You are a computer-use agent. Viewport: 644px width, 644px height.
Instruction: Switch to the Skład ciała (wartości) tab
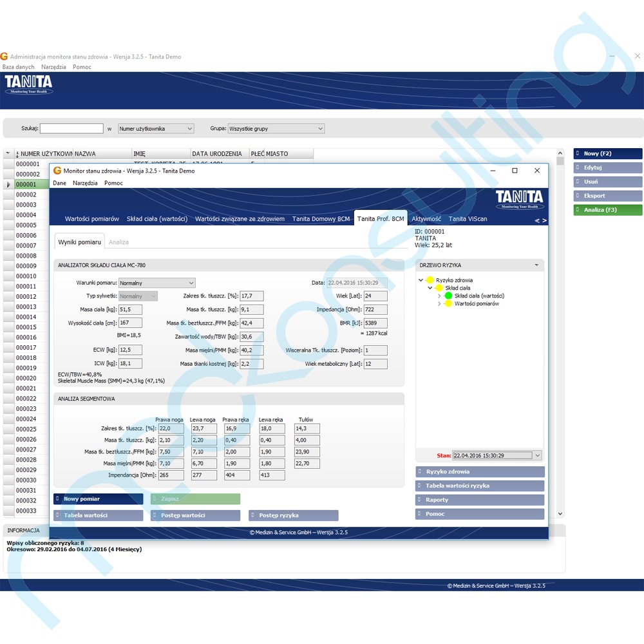157,219
